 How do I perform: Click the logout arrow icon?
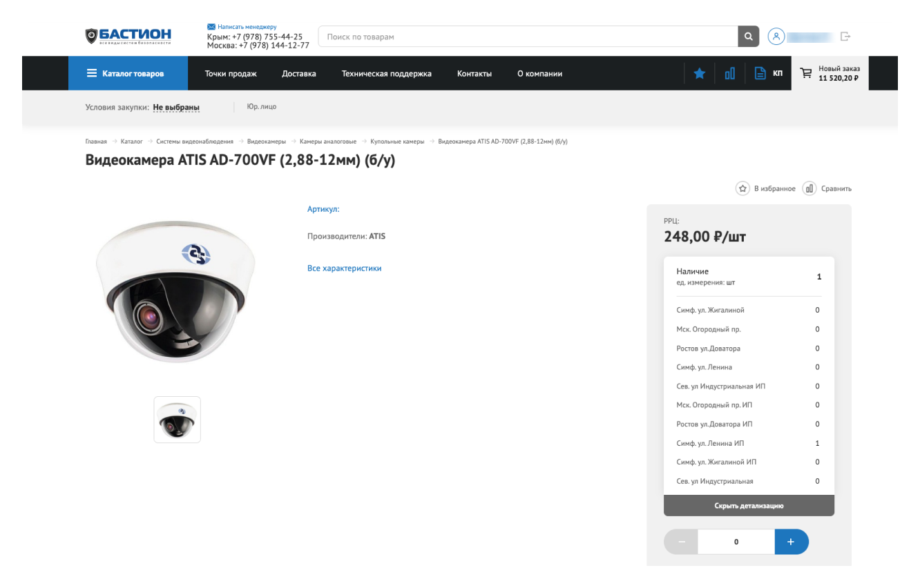click(x=845, y=37)
